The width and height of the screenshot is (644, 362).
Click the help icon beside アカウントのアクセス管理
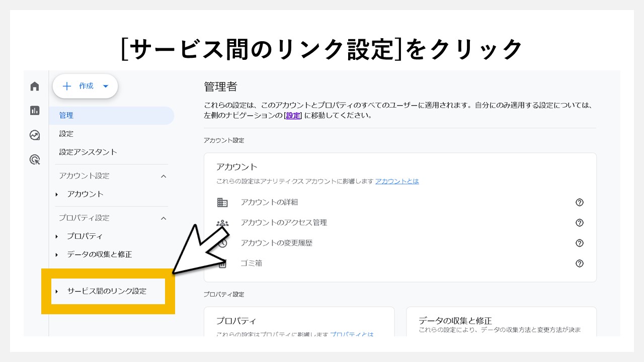tap(579, 223)
